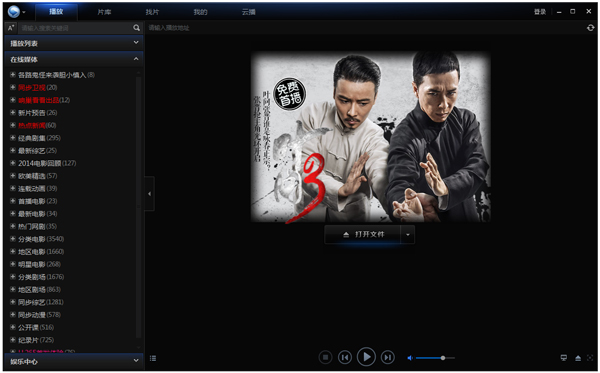Click the monitor display icon at bottom right
Viewport: 600px width, 373px height.
click(x=564, y=358)
